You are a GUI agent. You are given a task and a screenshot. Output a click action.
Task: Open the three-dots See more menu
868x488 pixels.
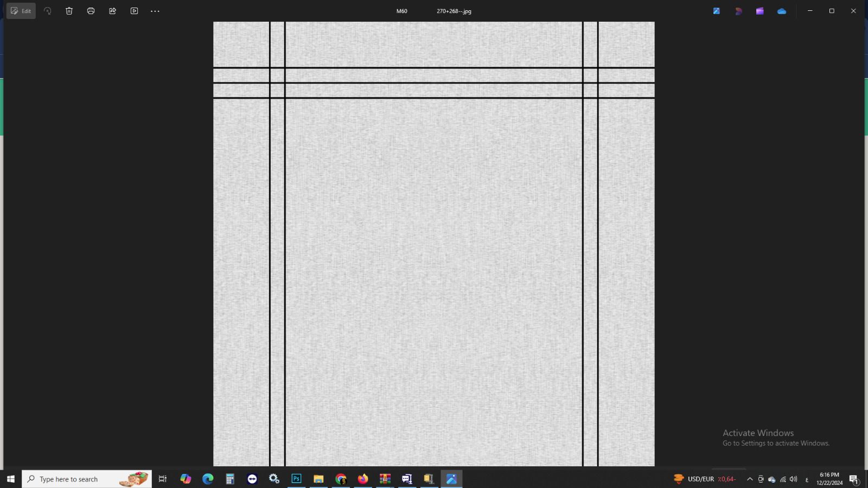tap(155, 11)
